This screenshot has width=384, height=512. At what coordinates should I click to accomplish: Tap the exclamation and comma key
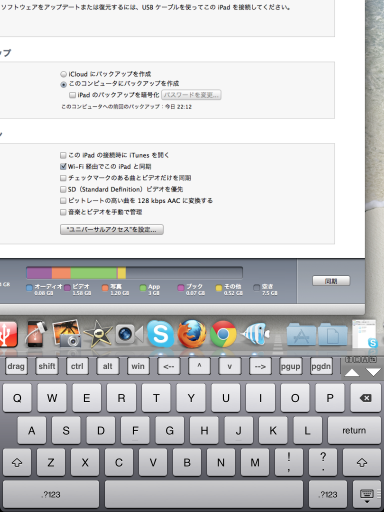pos(289,462)
